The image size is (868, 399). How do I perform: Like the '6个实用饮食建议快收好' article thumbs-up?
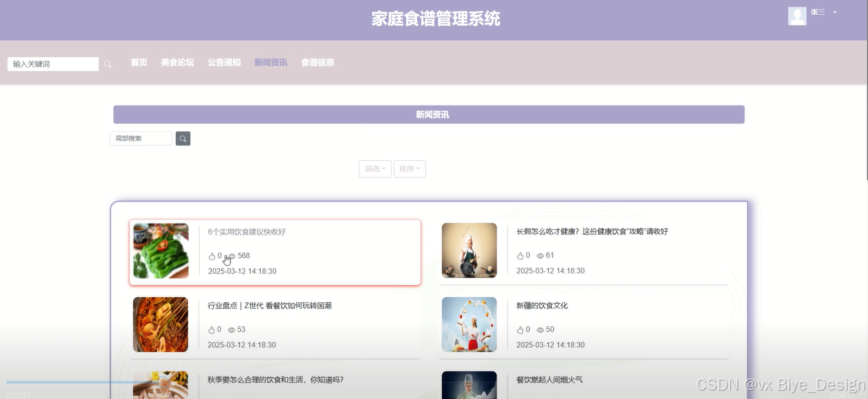pyautogui.click(x=212, y=256)
